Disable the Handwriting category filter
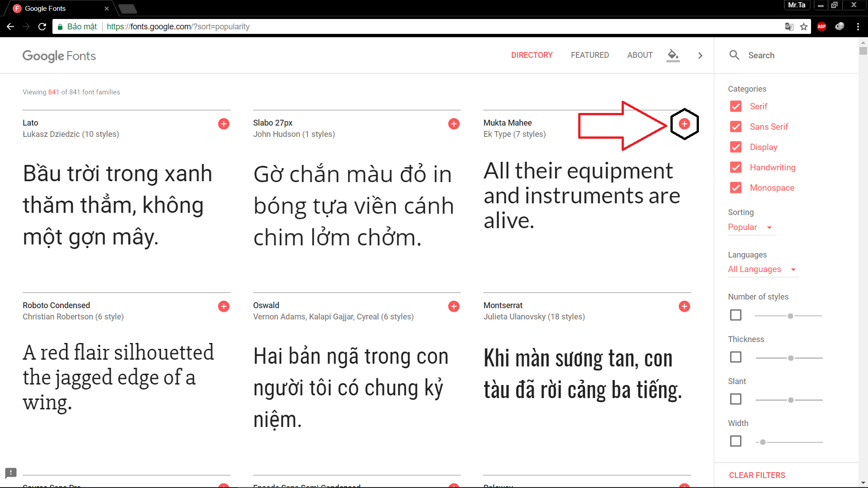 (x=736, y=167)
